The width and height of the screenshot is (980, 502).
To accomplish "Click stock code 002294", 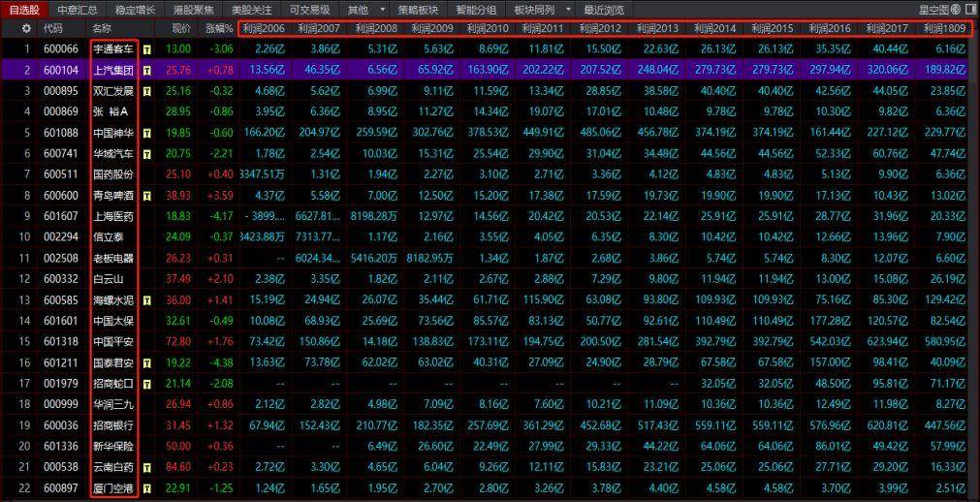I will [x=61, y=237].
